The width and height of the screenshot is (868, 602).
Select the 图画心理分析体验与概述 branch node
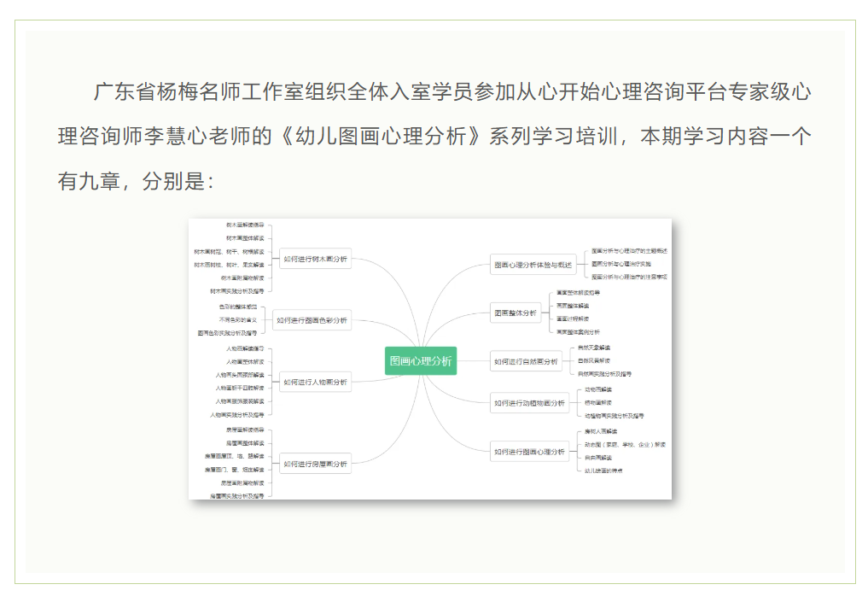coord(533,265)
